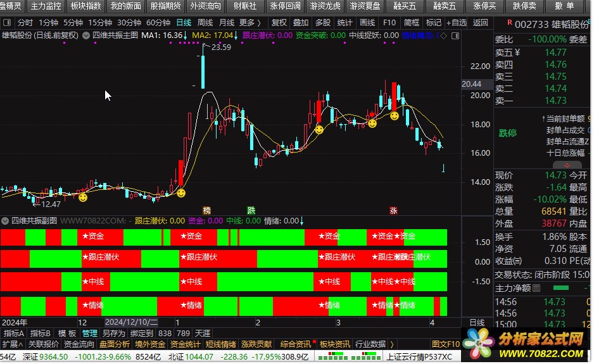The image size is (594, 364).
Task: Click the first ★情绪 signal in fourth band
Action: [93, 305]
